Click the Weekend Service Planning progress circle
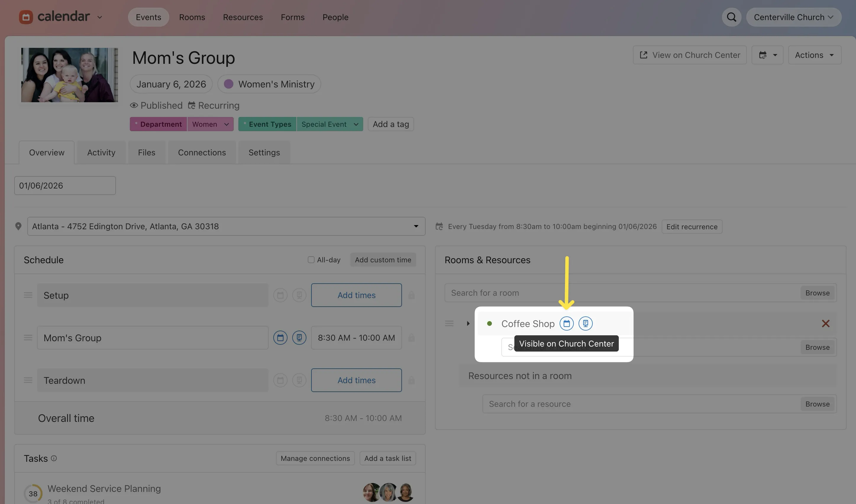Image resolution: width=856 pixels, height=504 pixels. coord(33,493)
